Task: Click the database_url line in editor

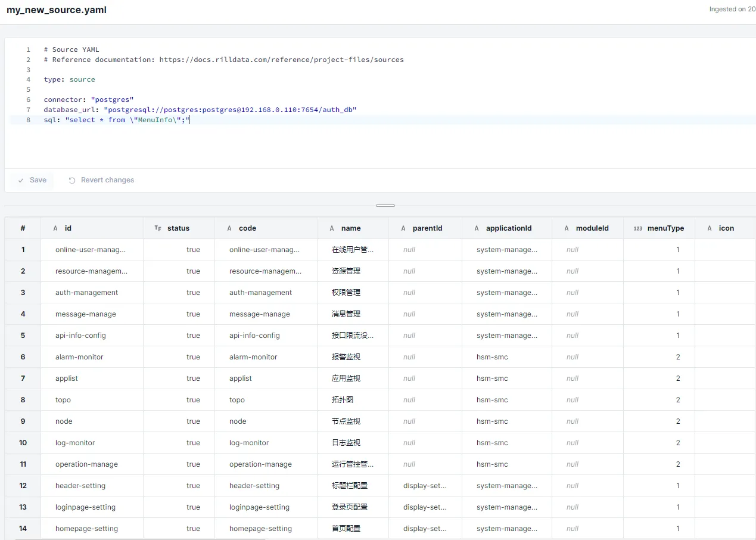Action: (200, 110)
